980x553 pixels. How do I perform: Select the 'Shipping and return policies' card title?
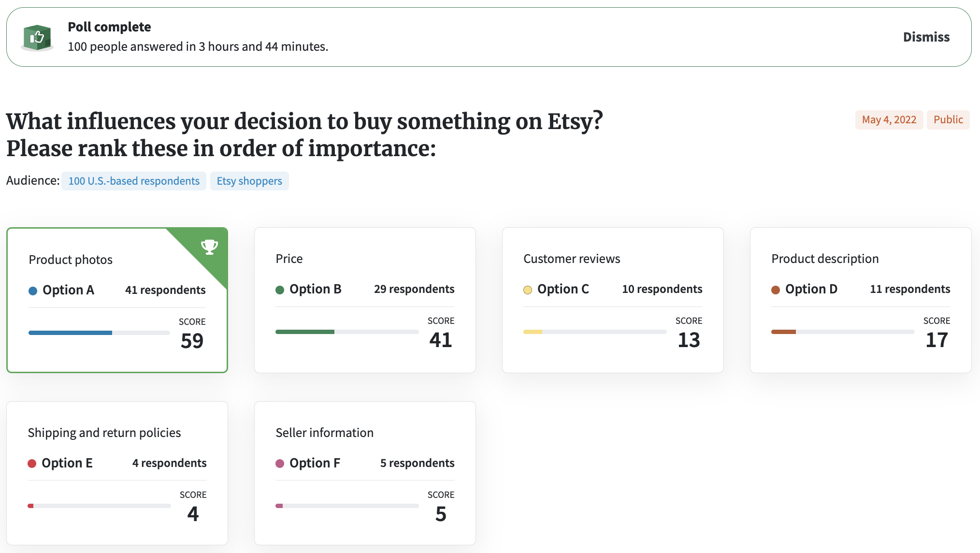coord(104,433)
